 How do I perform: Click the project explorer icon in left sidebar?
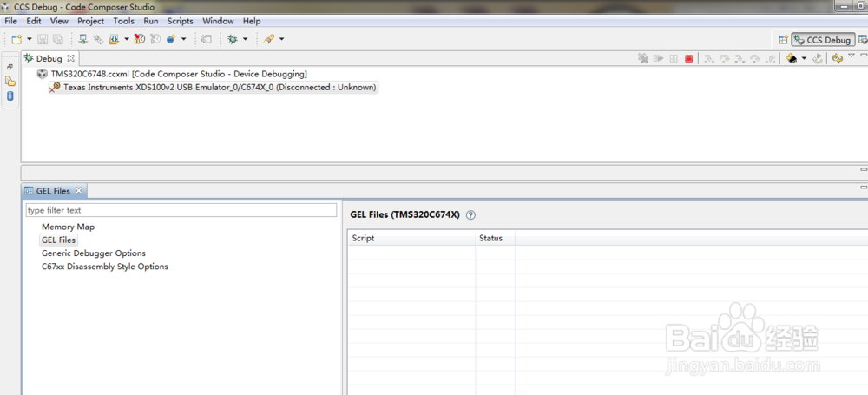10,82
